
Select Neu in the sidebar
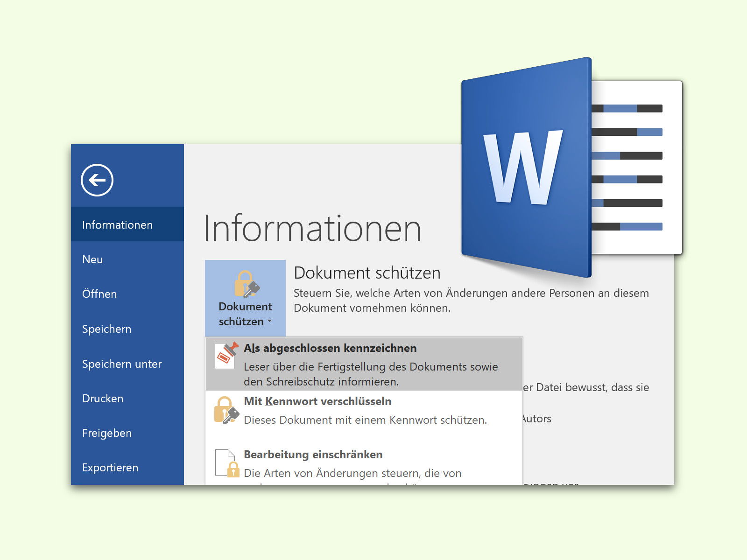(127, 259)
